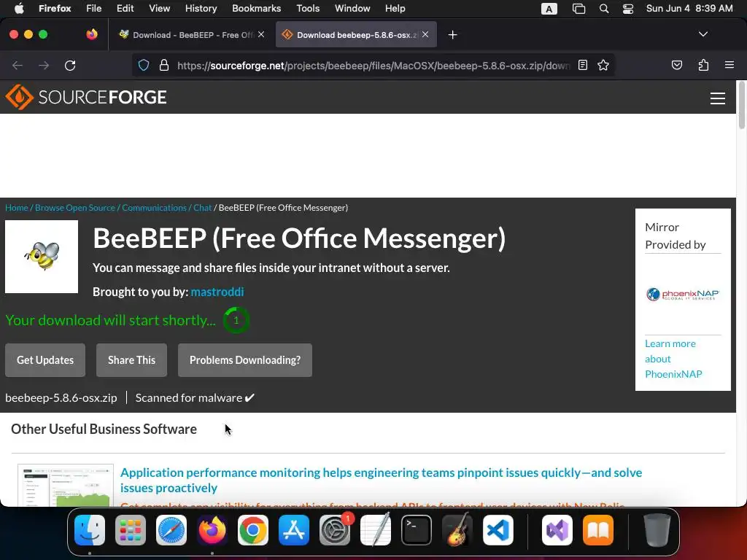The width and height of the screenshot is (747, 560).
Task: Launch Google Chrome from the Dock
Action: tap(253, 530)
